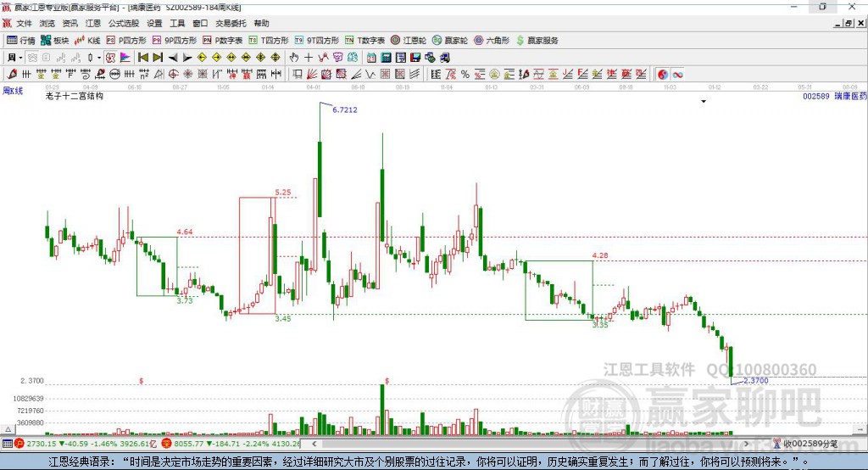The width and height of the screenshot is (868, 470).
Task: Select the rectangle box drawing tool
Action: coord(298,75)
